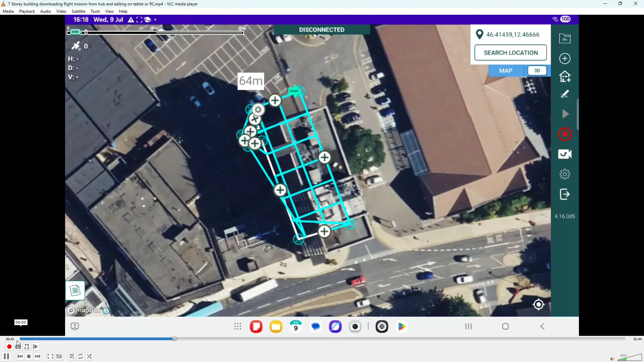The image size is (644, 362).
Task: Create a new mission with the plus icon
Action: tap(565, 58)
